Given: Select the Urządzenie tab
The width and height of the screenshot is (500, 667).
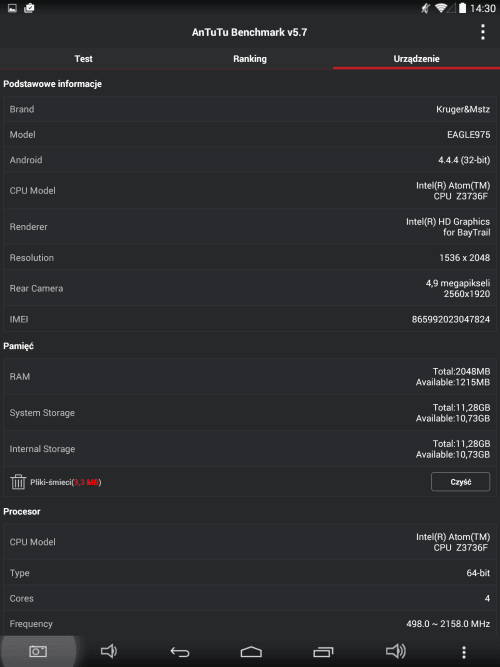Looking at the screenshot, I should (416, 59).
